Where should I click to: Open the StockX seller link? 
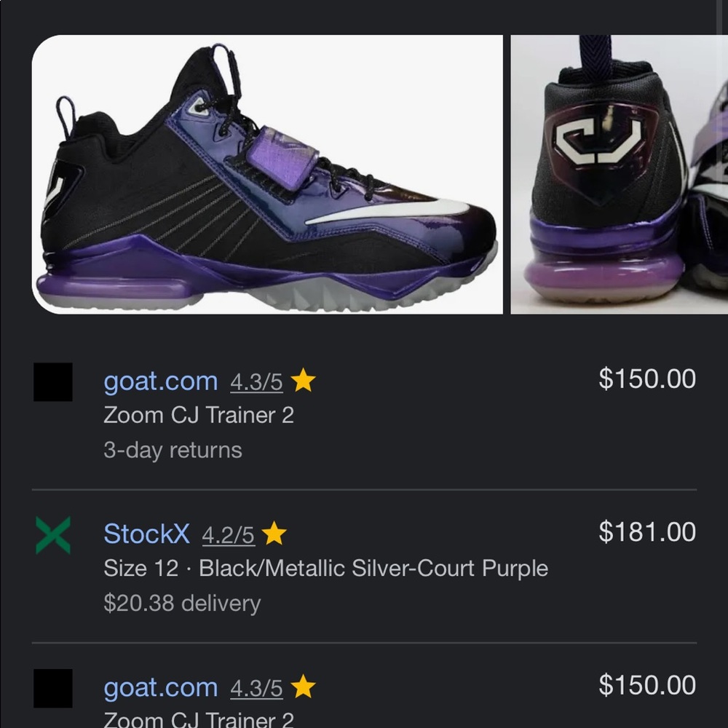146,534
